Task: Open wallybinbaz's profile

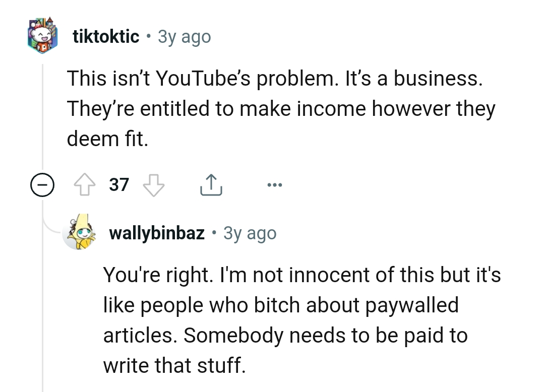Action: click(x=156, y=233)
